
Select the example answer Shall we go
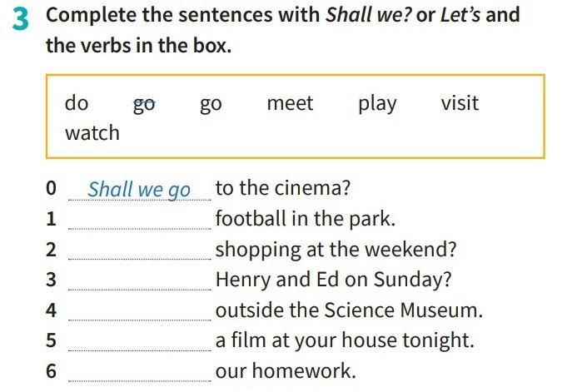point(139,190)
